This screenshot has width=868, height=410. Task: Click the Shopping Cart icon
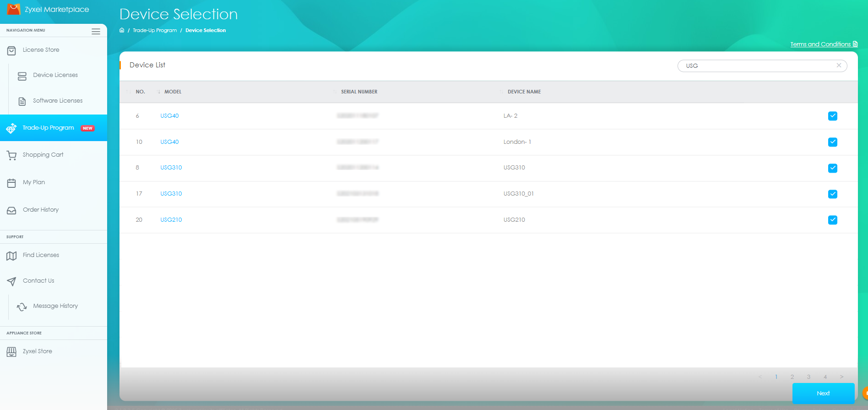tap(11, 156)
